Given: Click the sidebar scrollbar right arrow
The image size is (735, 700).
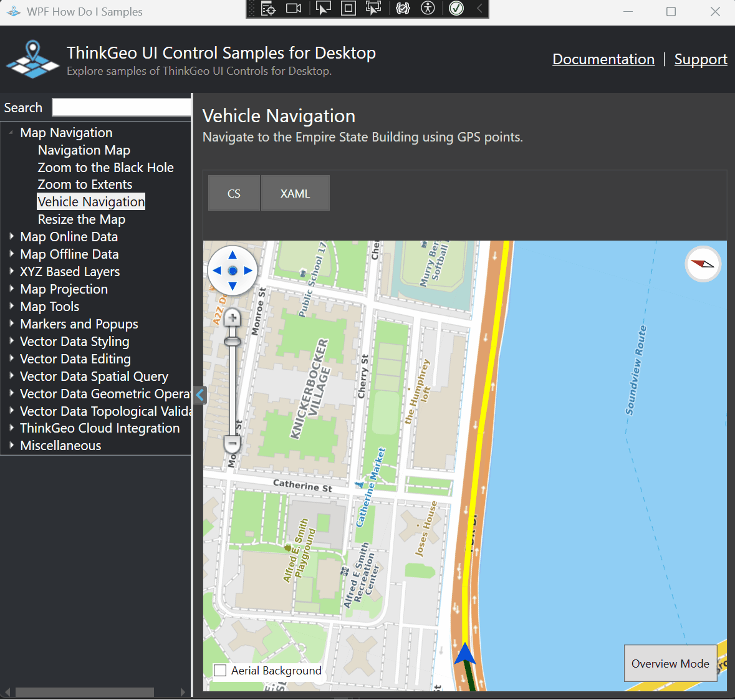Looking at the screenshot, I should point(183,692).
